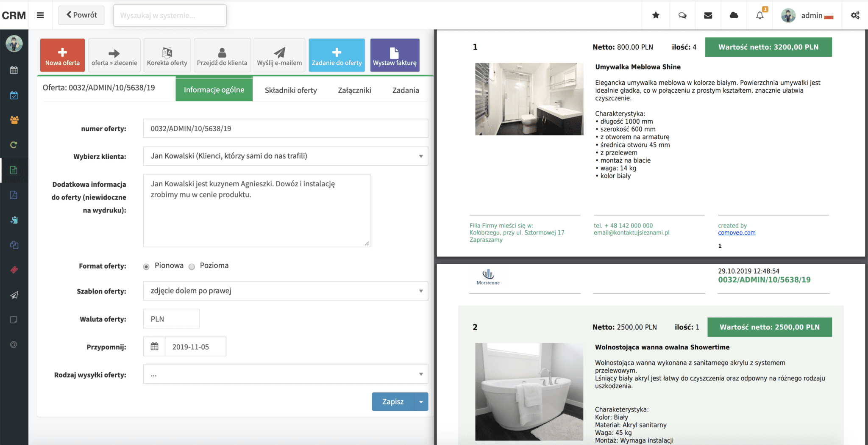Open the cloud icon in header
The height and width of the screenshot is (445, 868).
(734, 15)
